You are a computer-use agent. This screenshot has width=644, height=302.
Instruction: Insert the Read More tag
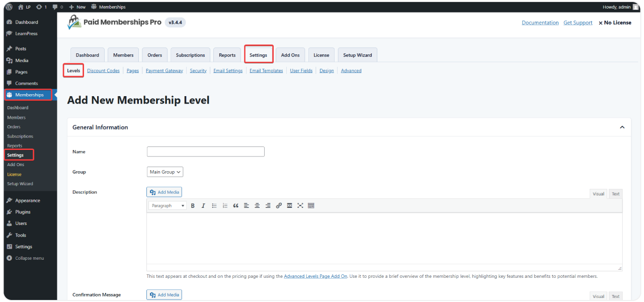(x=289, y=205)
